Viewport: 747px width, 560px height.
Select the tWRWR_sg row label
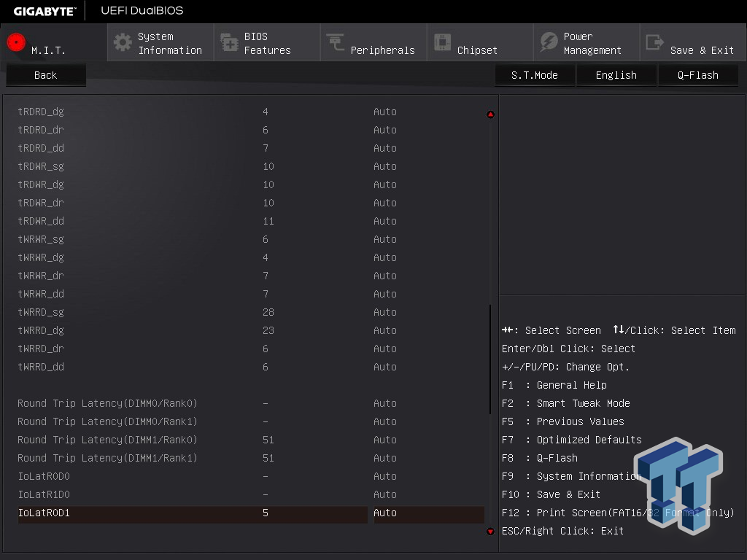tap(41, 239)
